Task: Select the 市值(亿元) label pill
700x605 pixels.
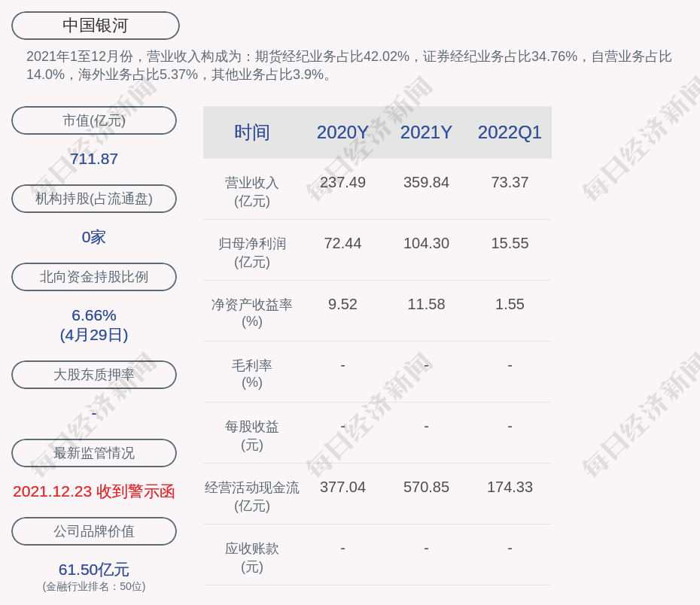Action: click(94, 120)
